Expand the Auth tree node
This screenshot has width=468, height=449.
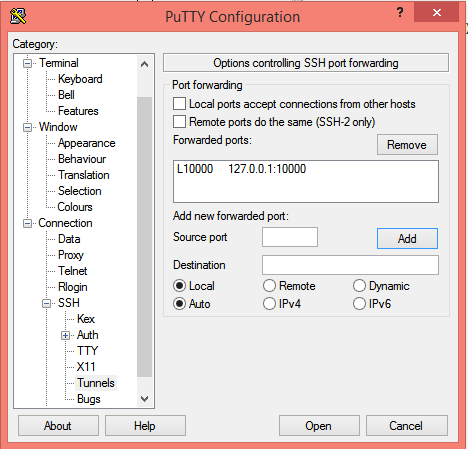(x=66, y=335)
